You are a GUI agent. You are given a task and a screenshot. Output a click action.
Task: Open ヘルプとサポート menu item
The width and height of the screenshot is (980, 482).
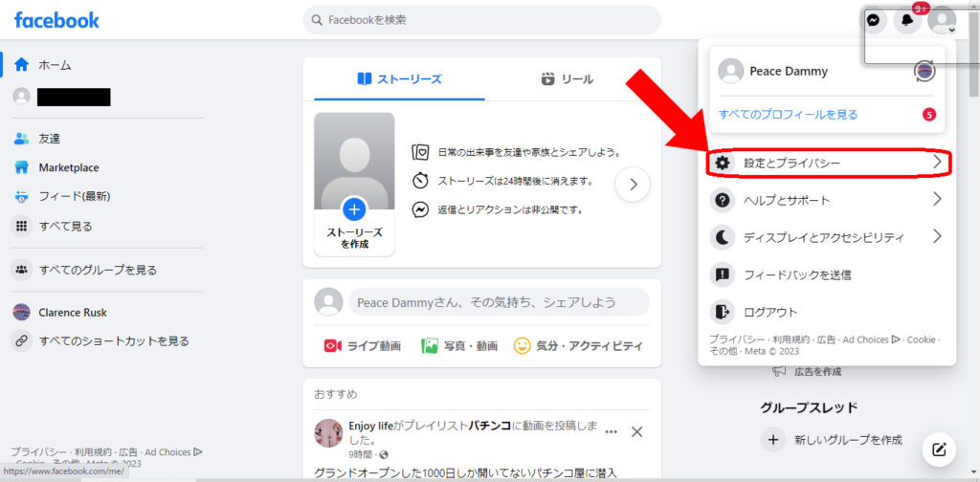827,201
